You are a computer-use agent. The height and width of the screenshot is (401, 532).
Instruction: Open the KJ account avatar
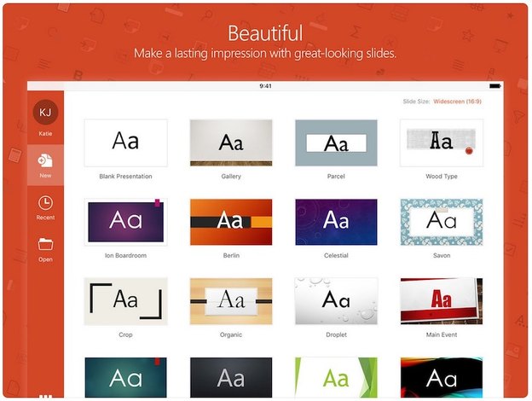pos(45,113)
